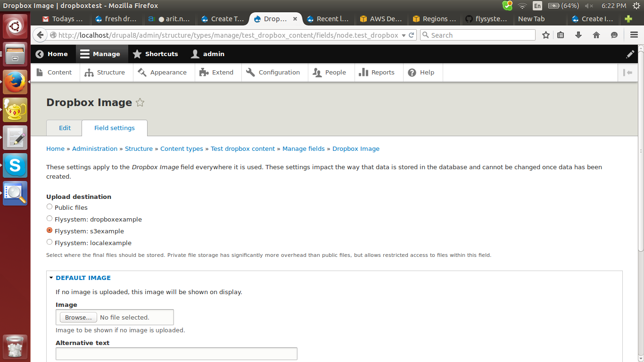The height and width of the screenshot is (362, 644).
Task: Launch Skype from the Ubuntu dock
Action: [x=15, y=165]
